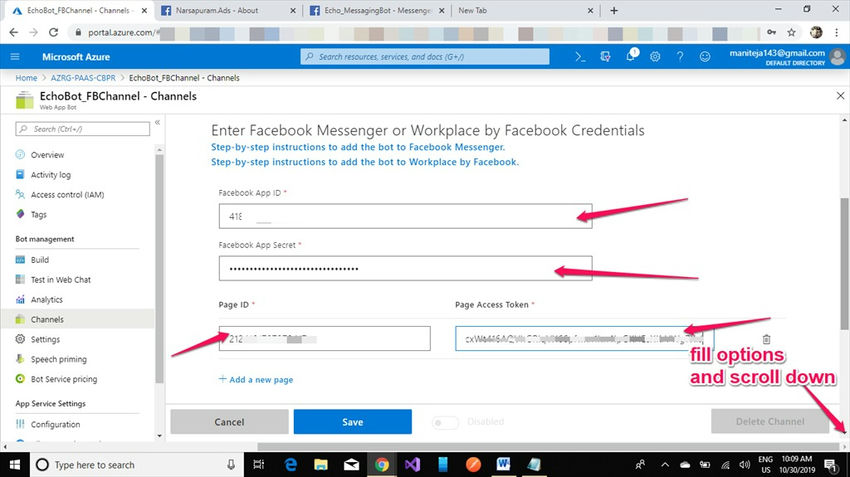Click the saved-password key icon in the address bar

pyautogui.click(x=771, y=33)
